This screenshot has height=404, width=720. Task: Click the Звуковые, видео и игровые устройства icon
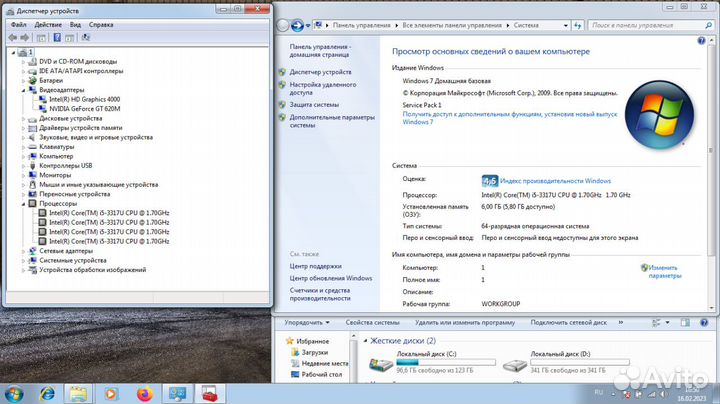tap(32, 137)
